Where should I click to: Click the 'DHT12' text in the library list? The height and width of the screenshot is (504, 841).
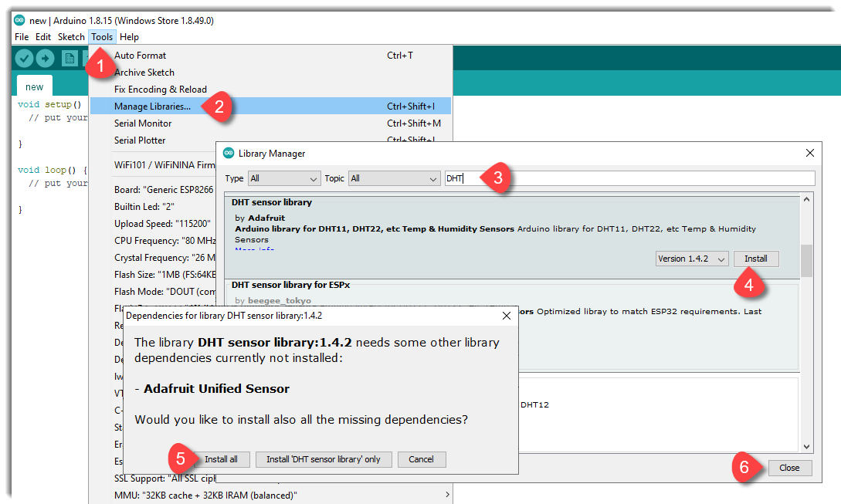tap(534, 404)
